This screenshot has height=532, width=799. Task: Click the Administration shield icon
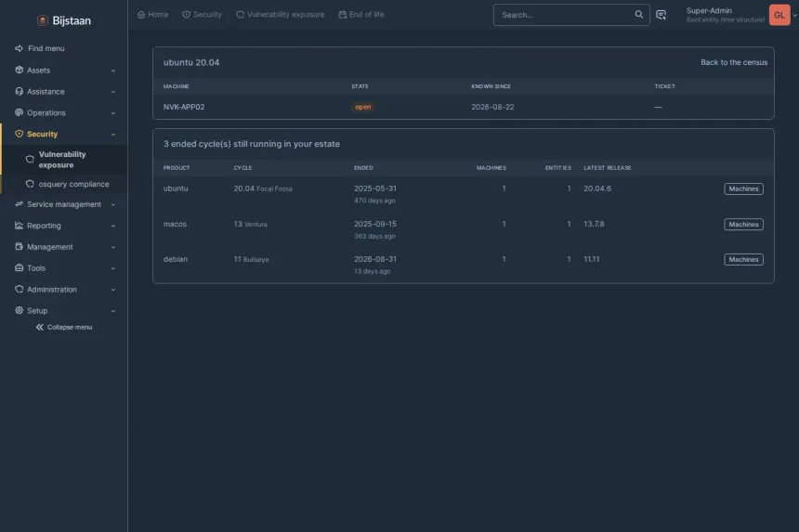click(x=19, y=289)
